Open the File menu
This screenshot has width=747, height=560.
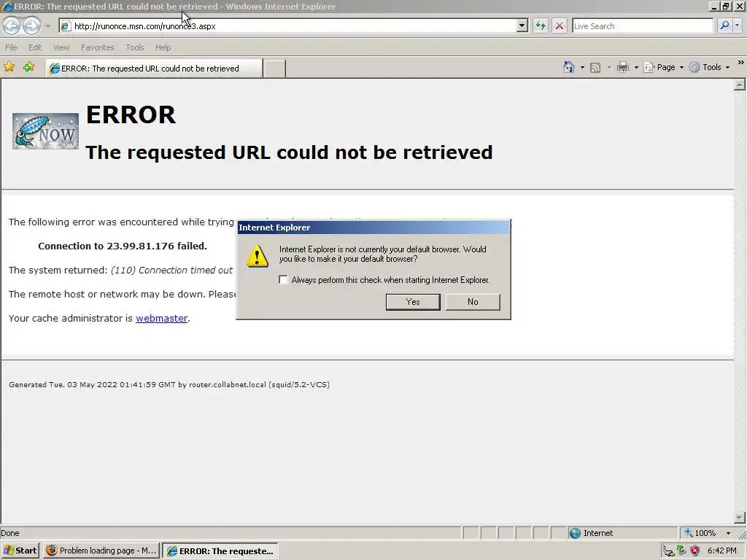(x=11, y=47)
